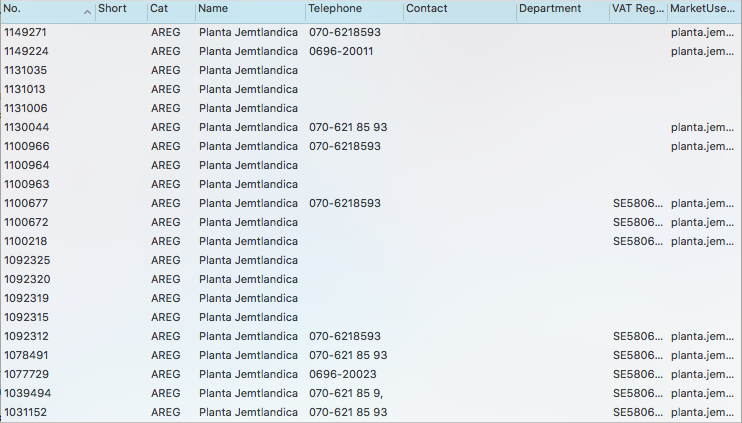
Task: Select row number 1031152
Action: 371,412
